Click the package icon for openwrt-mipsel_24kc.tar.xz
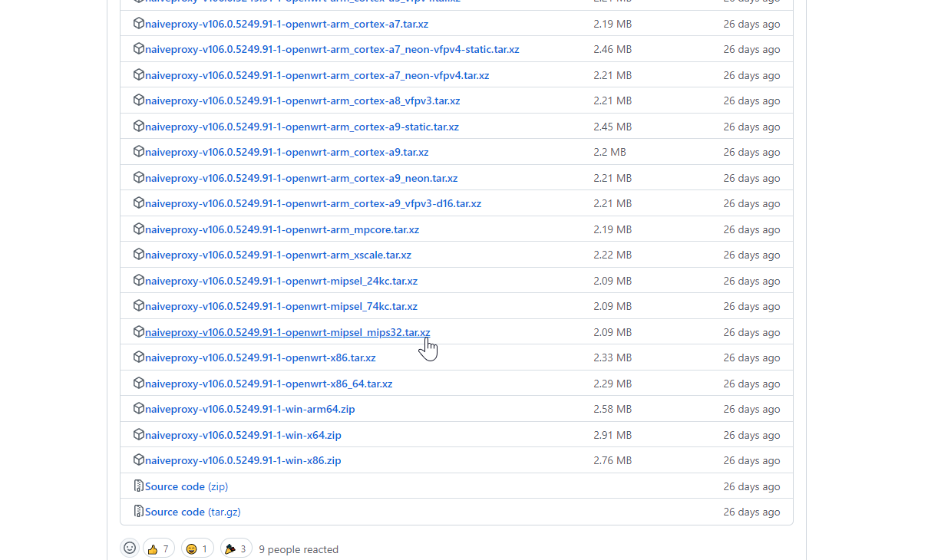The image size is (928, 560). click(x=139, y=280)
